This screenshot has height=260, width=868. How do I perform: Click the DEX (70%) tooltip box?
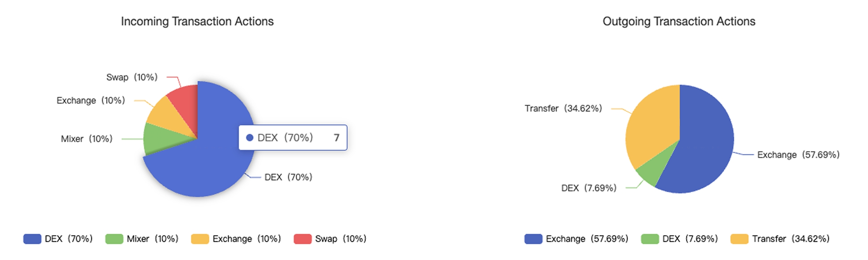pos(293,138)
